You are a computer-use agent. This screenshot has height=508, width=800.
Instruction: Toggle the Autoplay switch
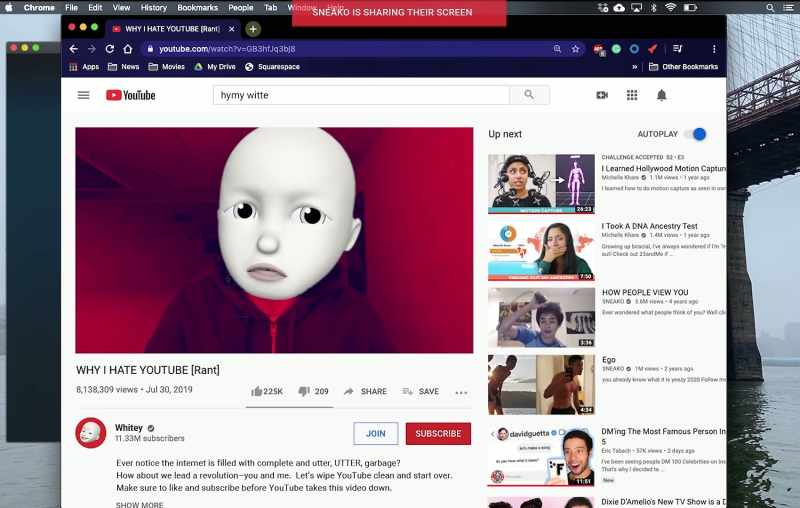(x=696, y=134)
